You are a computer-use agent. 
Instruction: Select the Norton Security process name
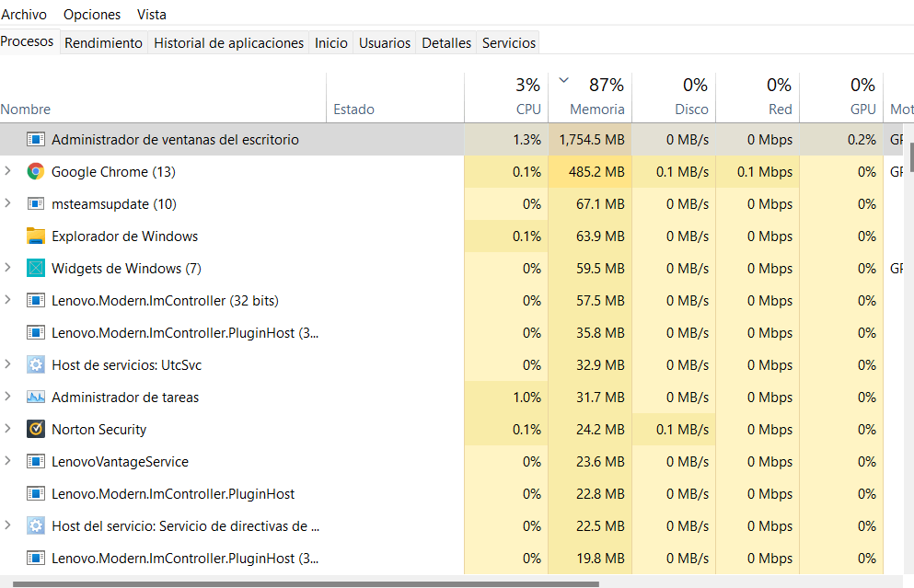pos(99,430)
